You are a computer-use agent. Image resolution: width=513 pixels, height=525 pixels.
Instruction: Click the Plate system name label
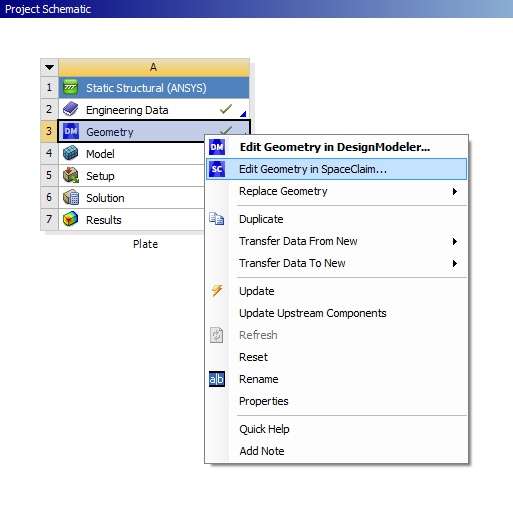pyautogui.click(x=145, y=244)
